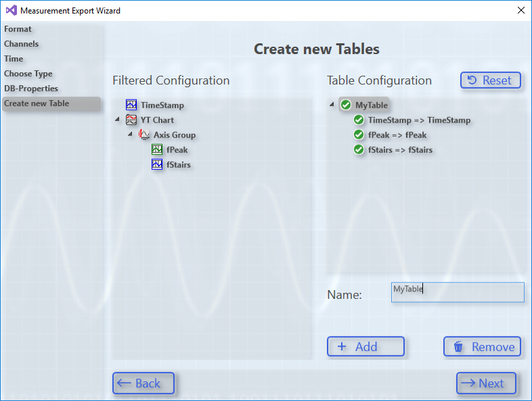Select TimeStamp in Filtered Configuration

coord(162,105)
